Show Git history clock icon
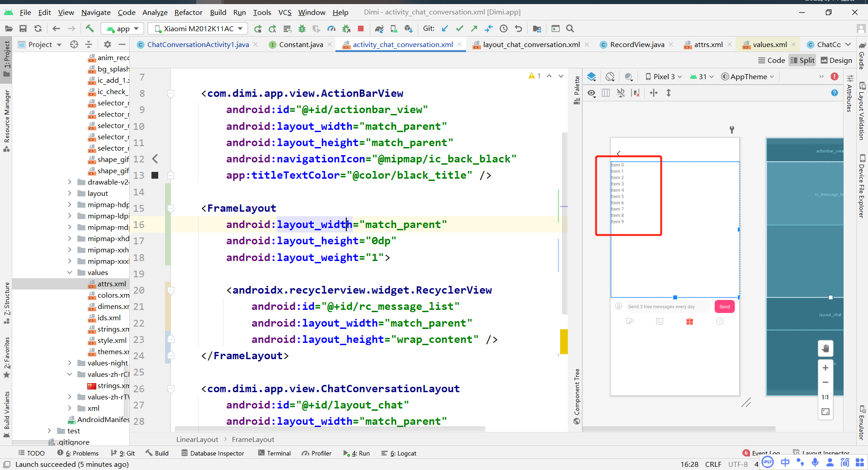 pyautogui.click(x=504, y=28)
